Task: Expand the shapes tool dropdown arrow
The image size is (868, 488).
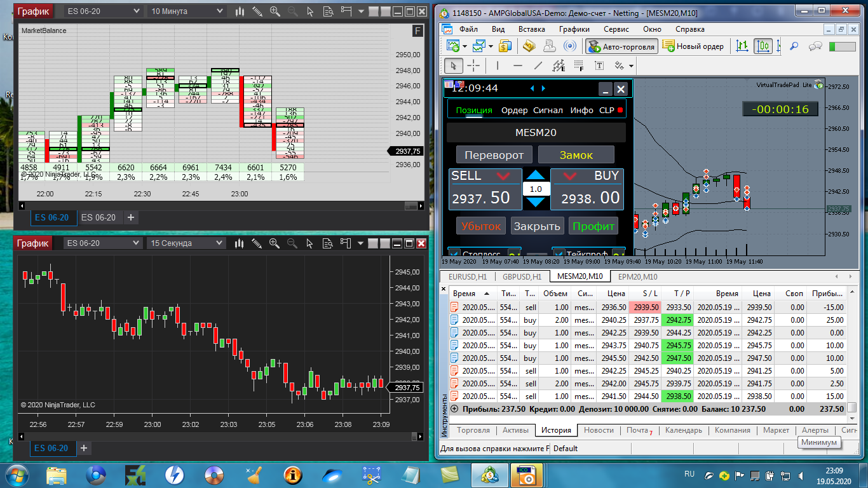Action: 631,66
